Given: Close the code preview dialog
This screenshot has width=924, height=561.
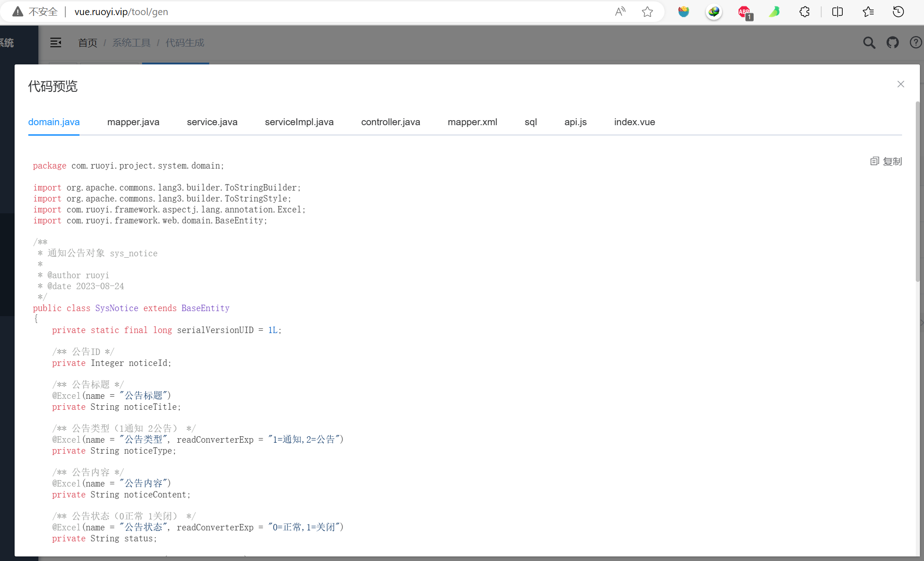Looking at the screenshot, I should (901, 84).
